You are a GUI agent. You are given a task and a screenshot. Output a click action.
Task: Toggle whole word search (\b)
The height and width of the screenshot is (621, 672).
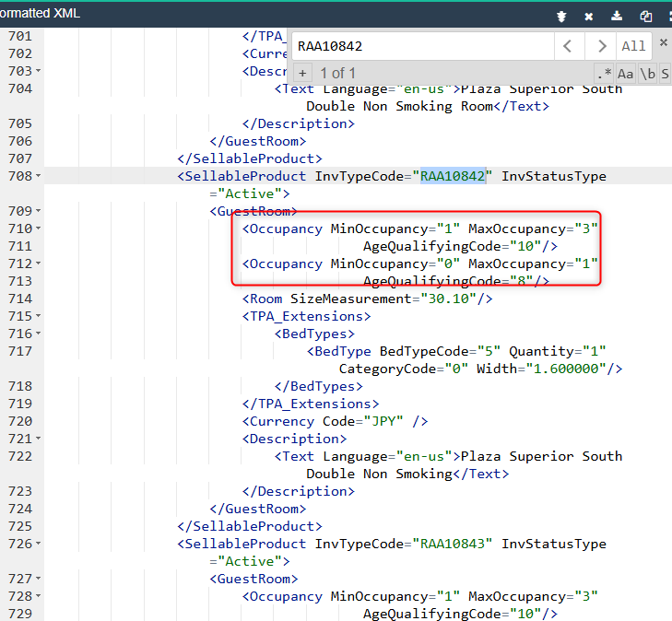(x=648, y=73)
